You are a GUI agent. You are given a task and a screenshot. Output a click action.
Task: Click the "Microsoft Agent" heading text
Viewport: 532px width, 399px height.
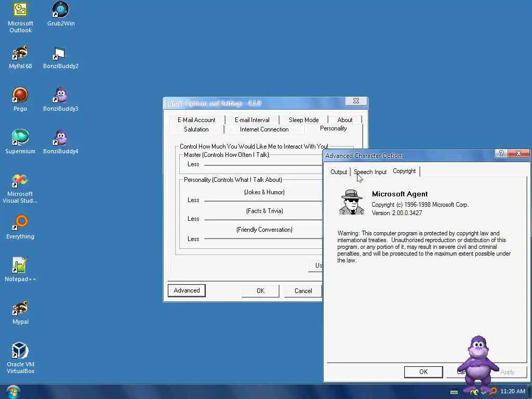pos(400,194)
